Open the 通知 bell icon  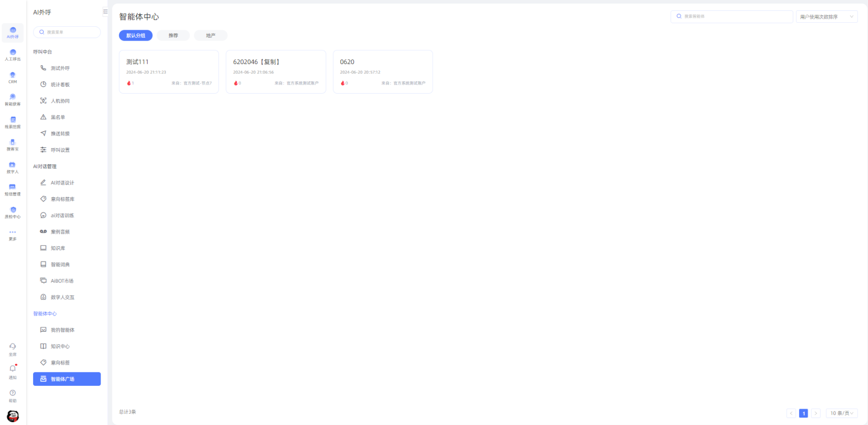click(x=13, y=371)
